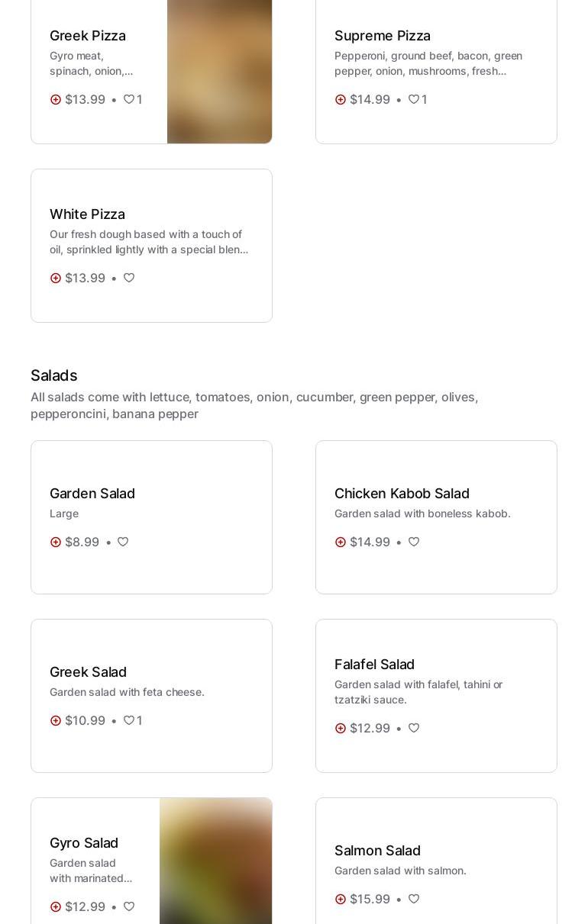The width and height of the screenshot is (588, 924).
Task: Toggle the heart on Garden Salad
Action: tap(123, 542)
